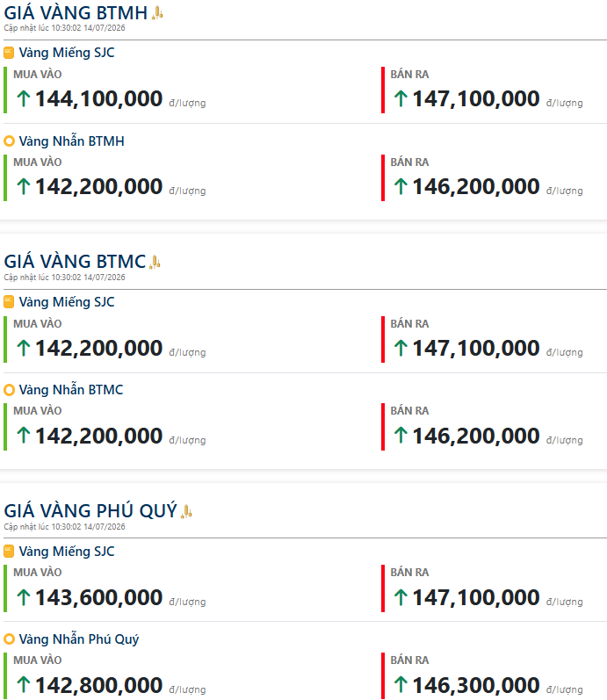The width and height of the screenshot is (607, 700).
Task: Click the SJC gold bar icon under BTMC
Action: click(x=9, y=302)
